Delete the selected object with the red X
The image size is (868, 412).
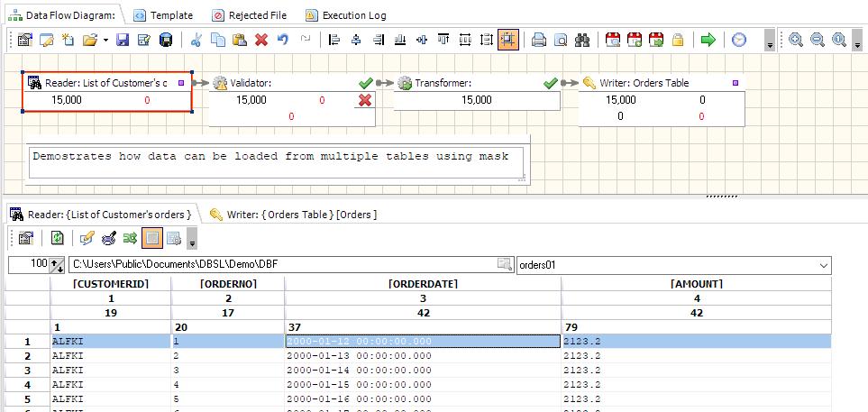click(x=261, y=40)
